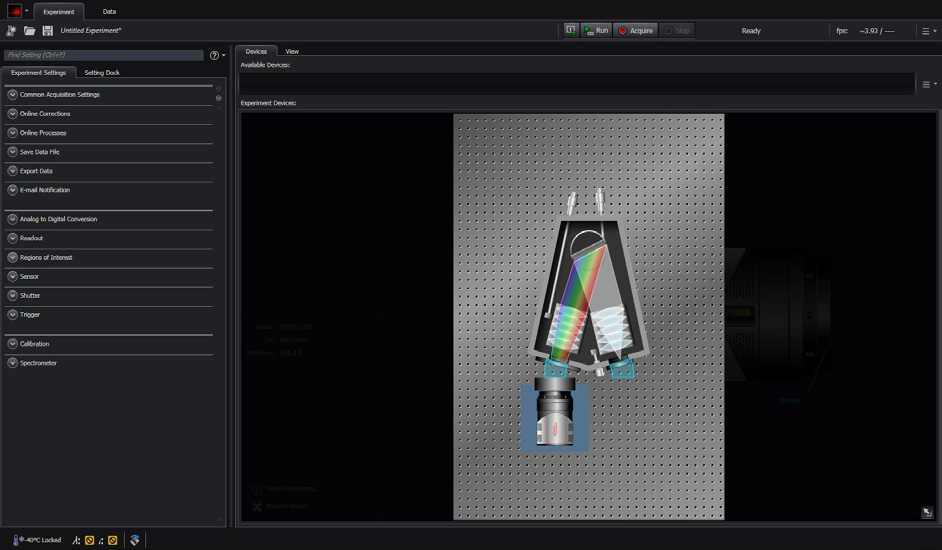The image size is (942, 550).
Task: Select the Experiment Settings tab
Action: click(x=38, y=73)
